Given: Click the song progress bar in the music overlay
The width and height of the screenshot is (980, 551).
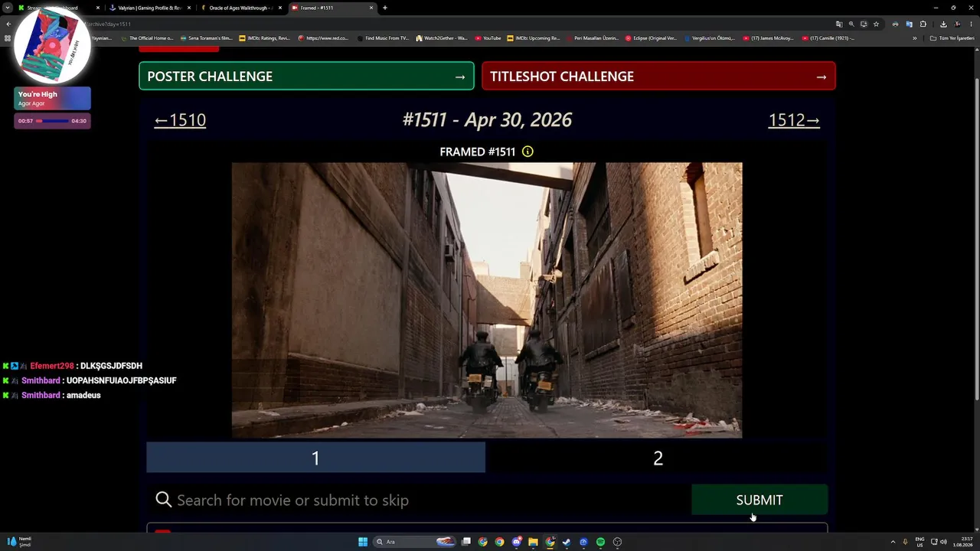Looking at the screenshot, I should 52,121.
